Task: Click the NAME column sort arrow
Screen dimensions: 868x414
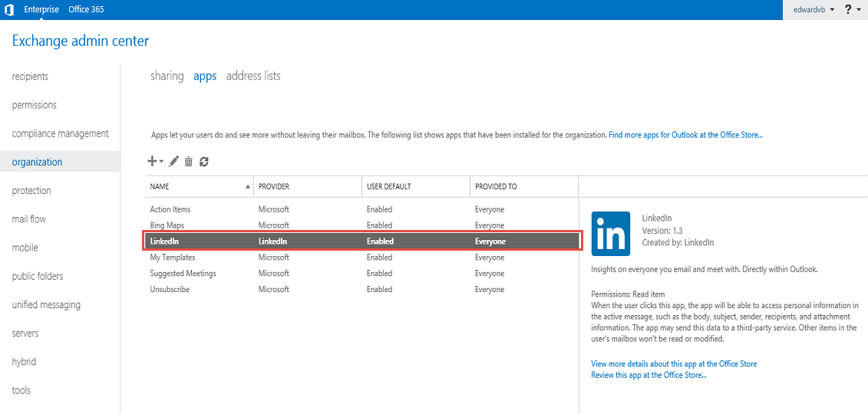Action: [x=247, y=187]
